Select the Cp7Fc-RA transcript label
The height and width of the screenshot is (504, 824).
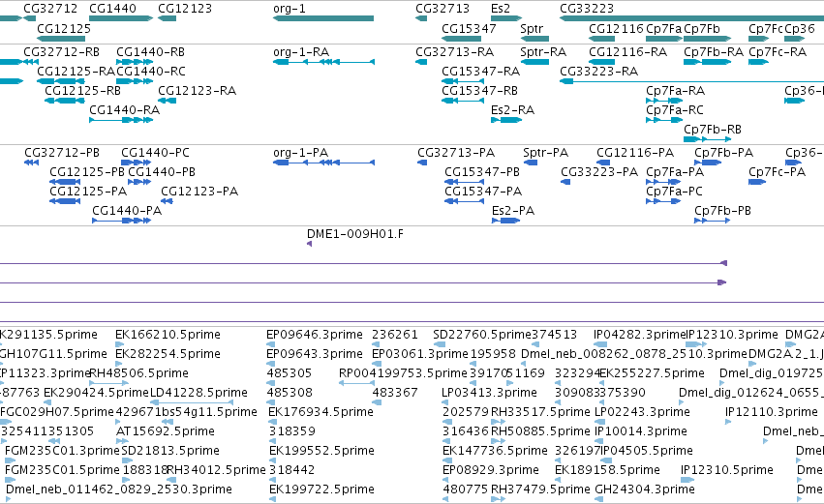(x=778, y=52)
